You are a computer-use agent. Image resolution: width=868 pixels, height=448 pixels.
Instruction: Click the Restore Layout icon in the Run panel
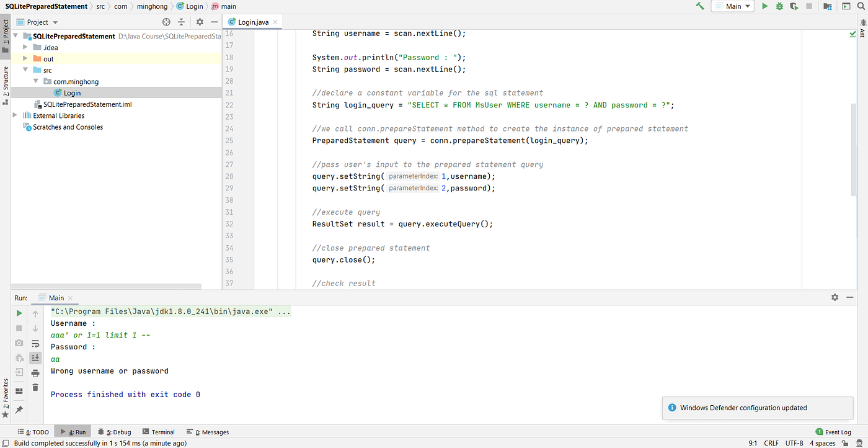(19, 391)
